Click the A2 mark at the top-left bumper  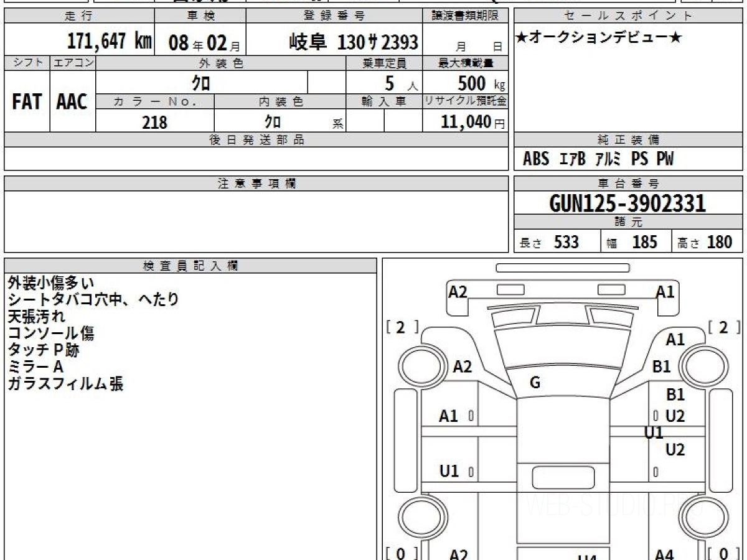click(x=458, y=291)
